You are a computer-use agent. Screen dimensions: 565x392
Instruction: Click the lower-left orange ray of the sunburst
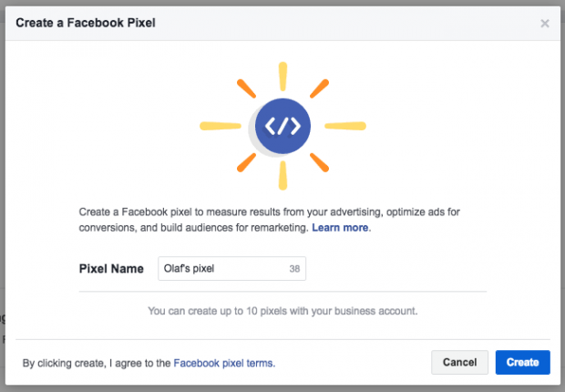246,162
